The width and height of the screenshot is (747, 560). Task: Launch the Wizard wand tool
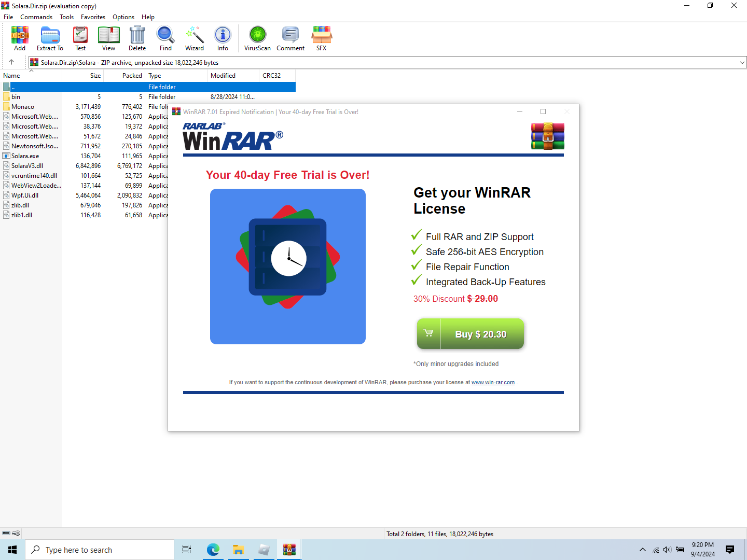tap(195, 38)
